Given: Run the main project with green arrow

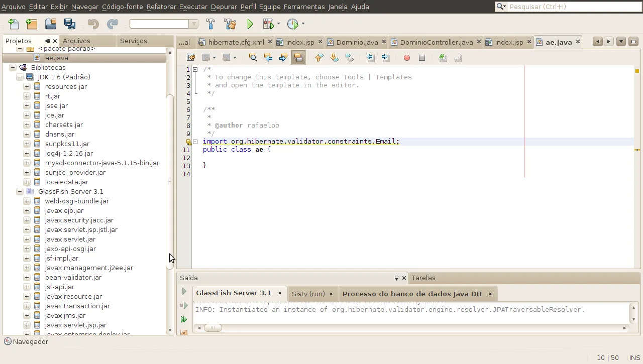Looking at the screenshot, I should point(250,24).
